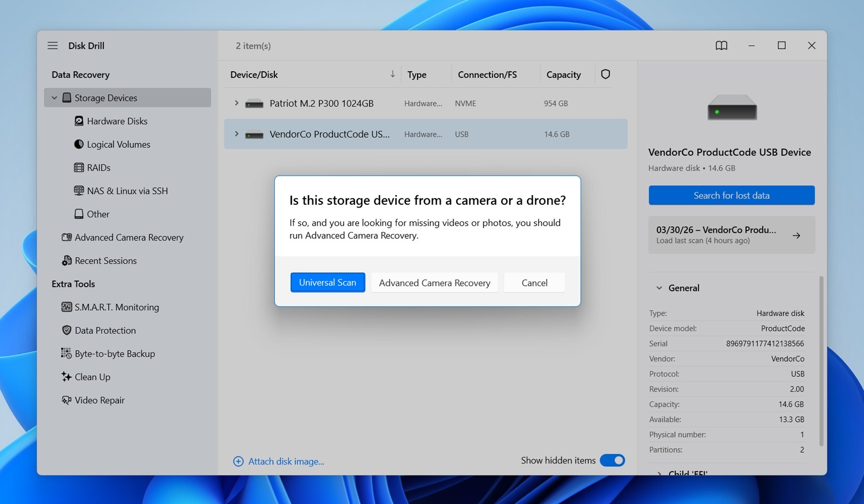Open the Video Repair tool
The width and height of the screenshot is (864, 504).
click(100, 400)
